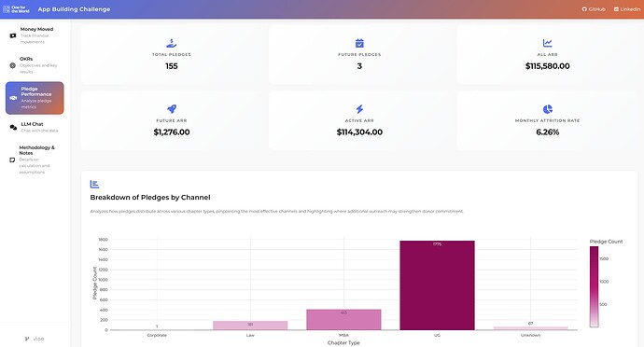Open Methodology & Notes sidebar item
The height and width of the screenshot is (347, 644).
(35, 160)
